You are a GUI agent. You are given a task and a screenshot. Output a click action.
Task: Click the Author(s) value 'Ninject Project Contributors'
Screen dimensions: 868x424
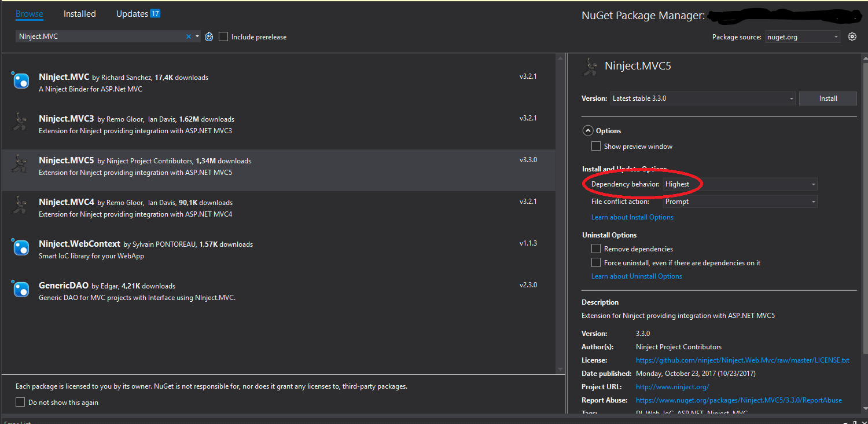(x=679, y=347)
